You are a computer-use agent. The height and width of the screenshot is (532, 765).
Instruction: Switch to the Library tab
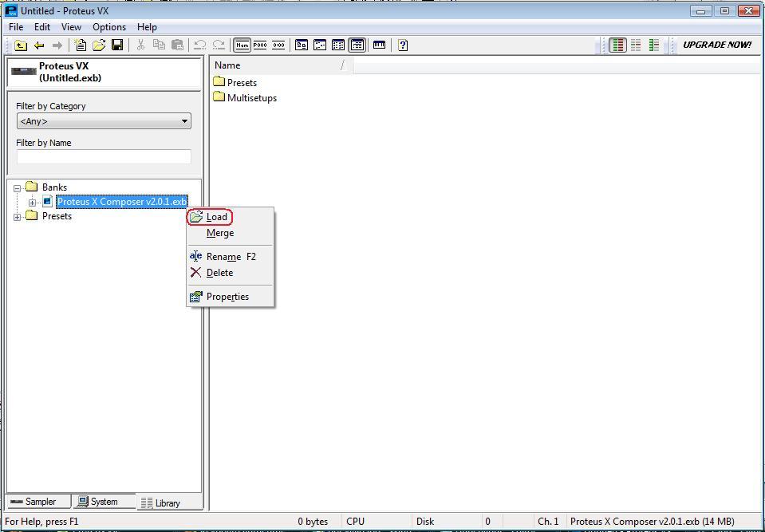169,502
